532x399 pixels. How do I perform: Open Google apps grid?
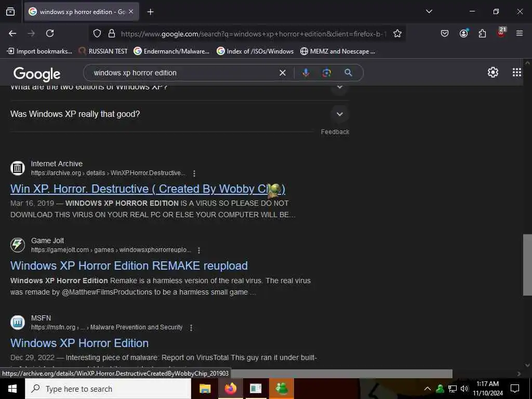click(x=517, y=72)
